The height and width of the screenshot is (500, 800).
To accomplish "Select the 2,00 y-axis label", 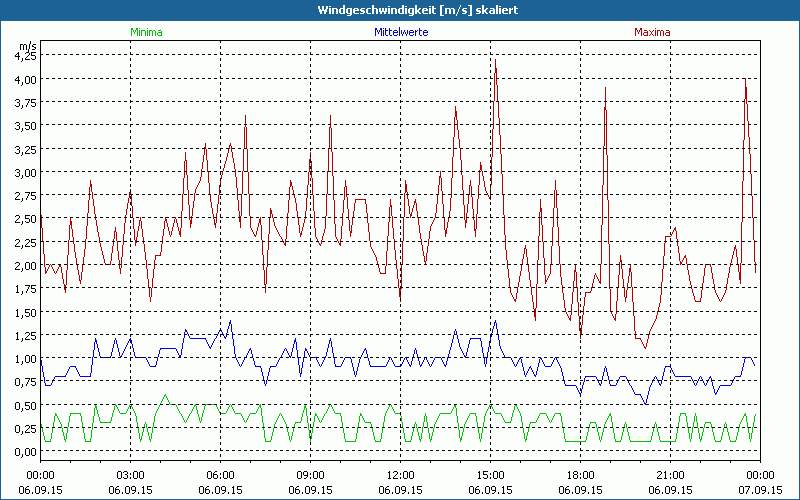I will pos(24,265).
